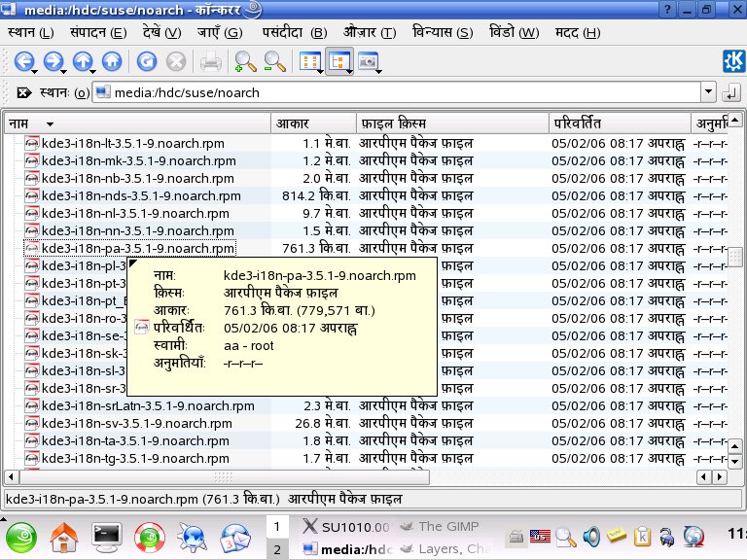Open the औज़ार (T) menu

pyautogui.click(x=370, y=32)
